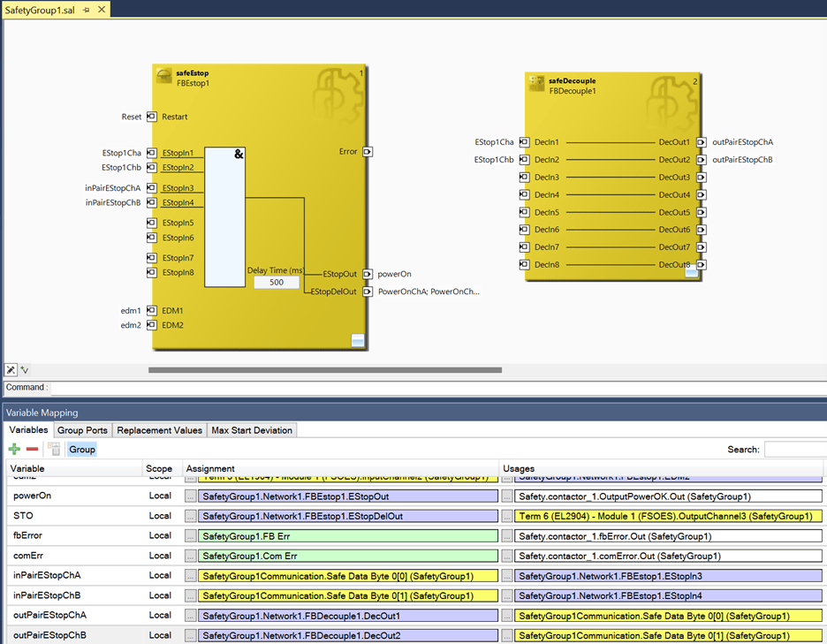The image size is (827, 644).
Task: Add a new variable with the green plus
Action: (14, 450)
